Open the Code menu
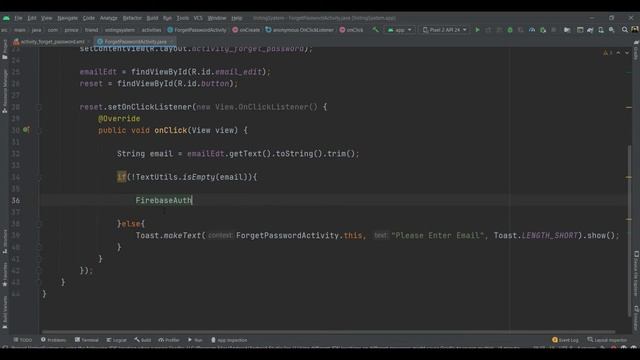This screenshot has height=360, width=640. pos(89,18)
